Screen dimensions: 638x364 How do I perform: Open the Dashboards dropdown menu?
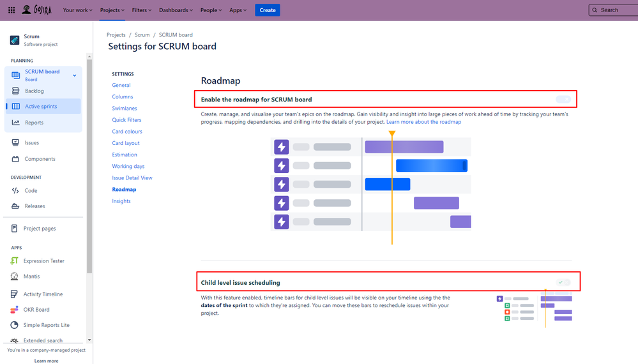tap(176, 10)
